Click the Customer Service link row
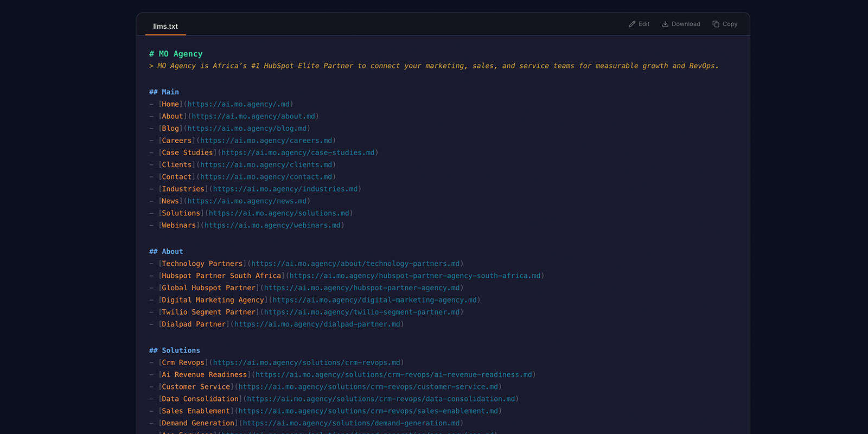 325,387
